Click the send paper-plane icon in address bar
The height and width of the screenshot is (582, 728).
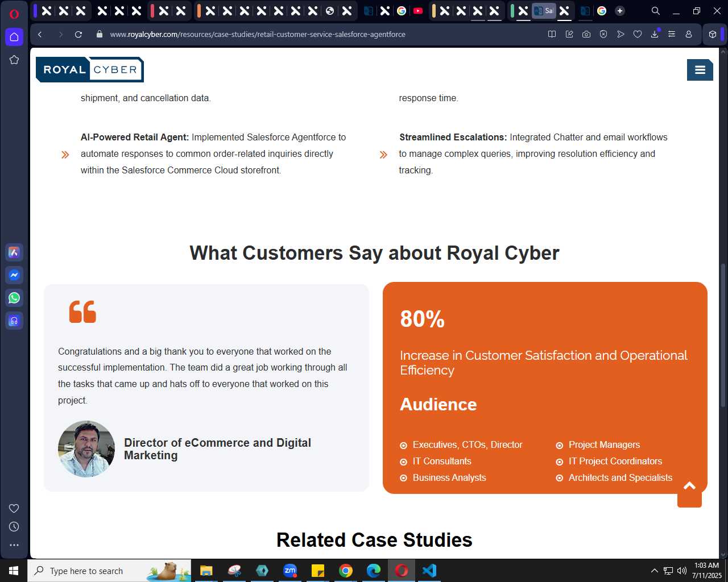tap(621, 34)
